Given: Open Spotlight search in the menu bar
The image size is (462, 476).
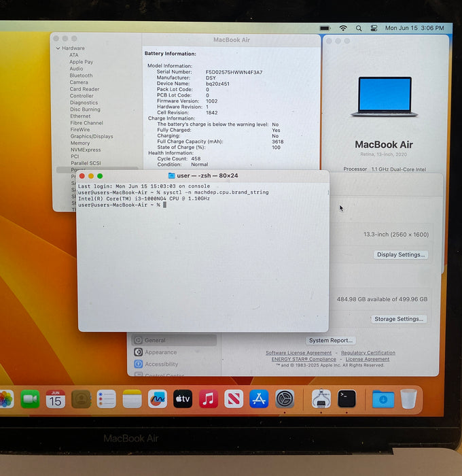Looking at the screenshot, I should tap(359, 29).
